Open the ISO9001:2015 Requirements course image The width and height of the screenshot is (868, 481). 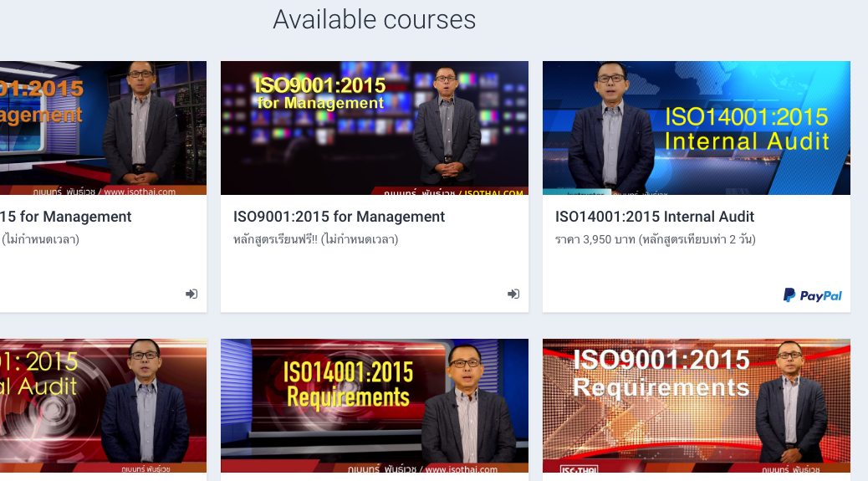(696, 406)
